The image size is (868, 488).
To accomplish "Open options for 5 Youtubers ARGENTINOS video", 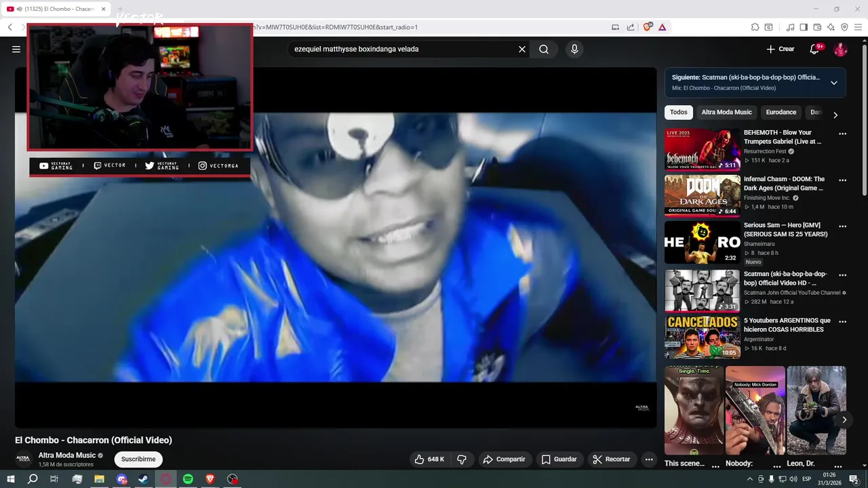I will tap(843, 321).
